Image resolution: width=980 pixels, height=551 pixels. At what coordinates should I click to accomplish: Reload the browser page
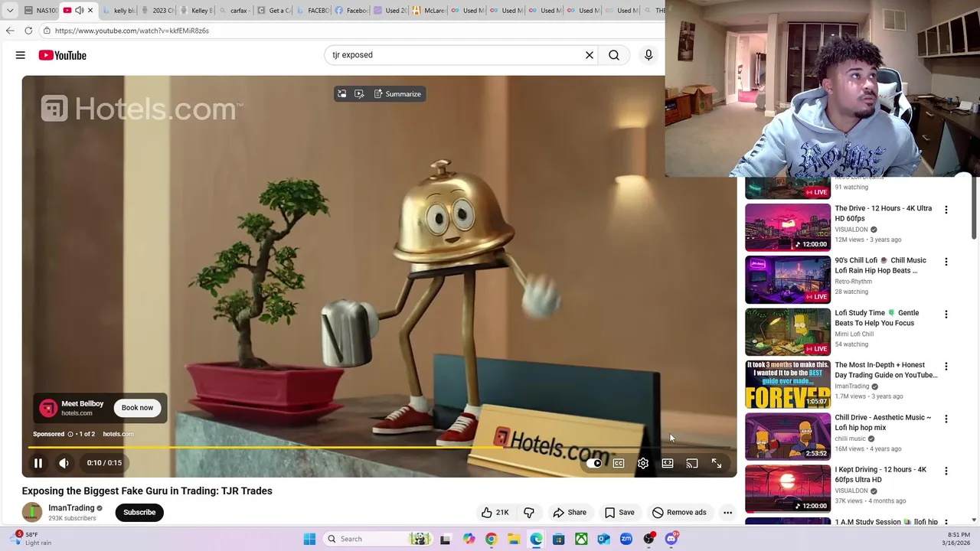click(x=28, y=31)
